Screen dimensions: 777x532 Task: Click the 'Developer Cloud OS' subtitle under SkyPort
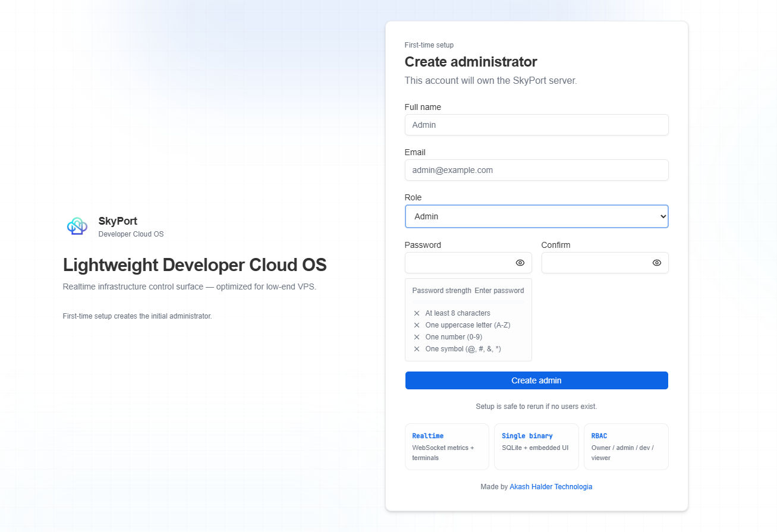coord(131,234)
